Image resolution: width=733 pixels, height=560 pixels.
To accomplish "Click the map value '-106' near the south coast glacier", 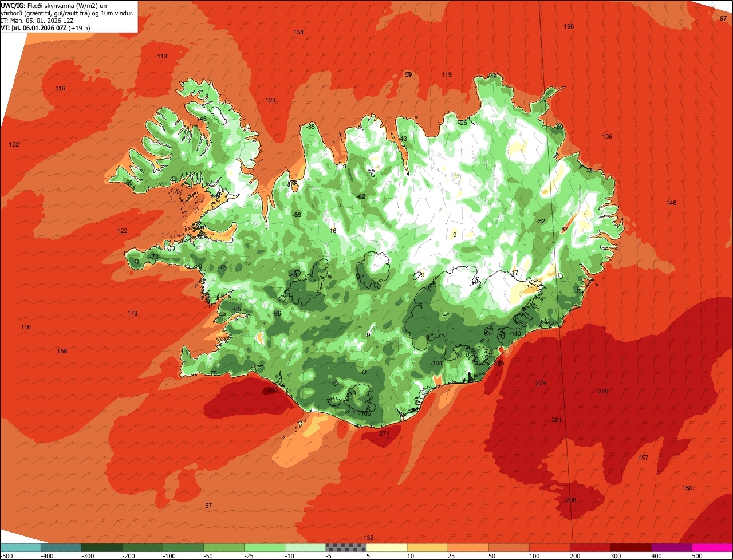I will tap(365, 413).
